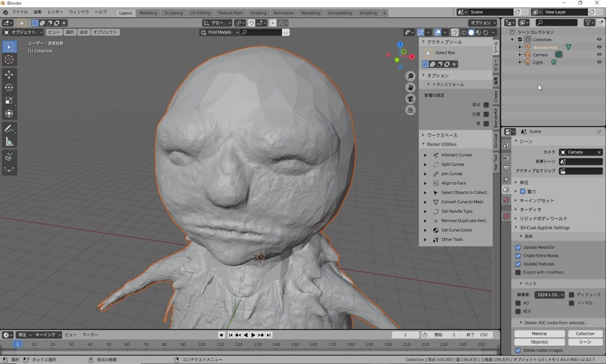Select the Measure ruler tool
Image resolution: width=606 pixels, height=364 pixels.
(x=9, y=142)
